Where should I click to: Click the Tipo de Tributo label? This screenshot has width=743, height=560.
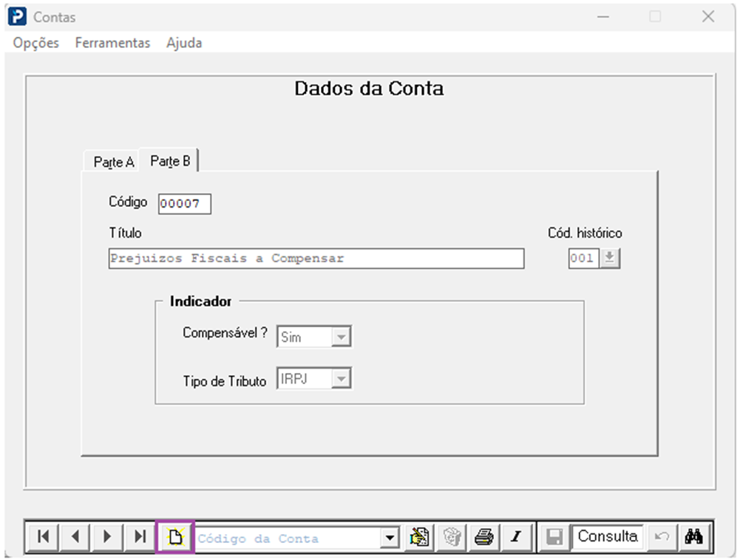(x=225, y=381)
